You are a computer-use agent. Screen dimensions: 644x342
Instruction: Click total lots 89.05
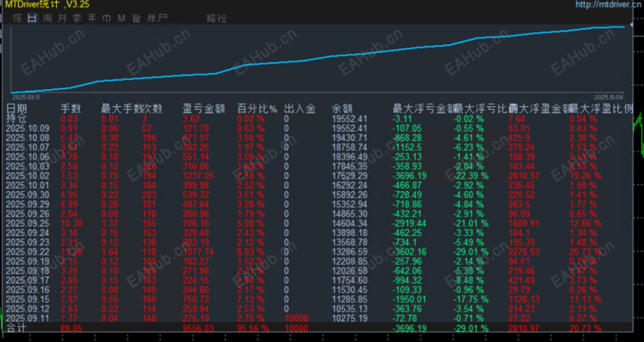pyautogui.click(x=72, y=328)
